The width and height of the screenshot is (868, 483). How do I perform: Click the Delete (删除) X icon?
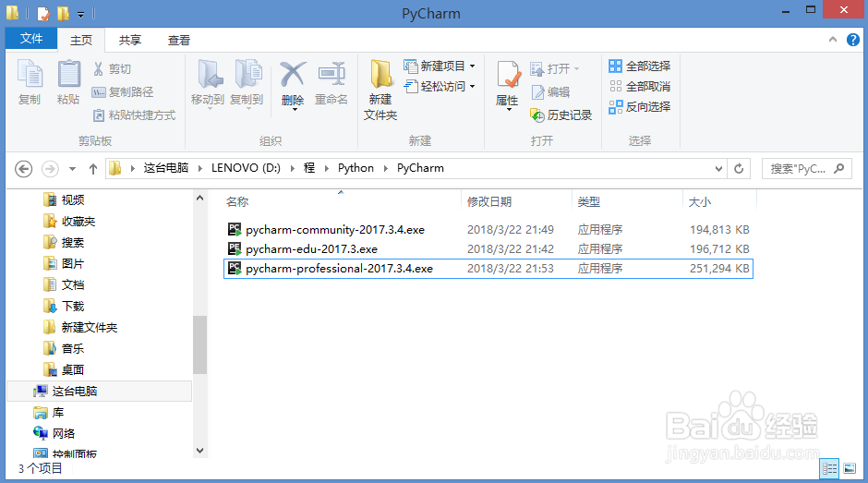point(293,74)
